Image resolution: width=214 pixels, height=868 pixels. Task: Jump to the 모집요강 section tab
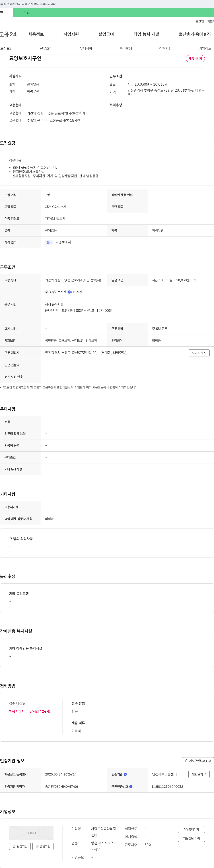tap(6, 49)
